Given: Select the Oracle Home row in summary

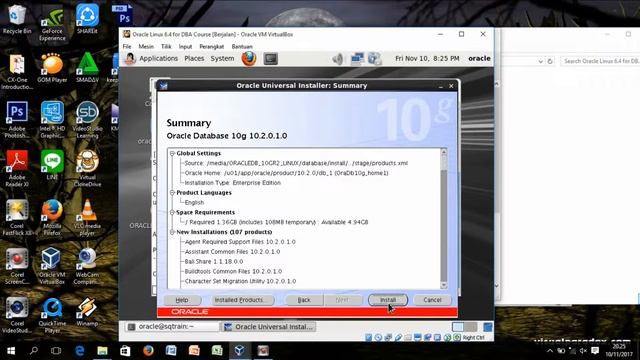Looking at the screenshot, I should coord(286,173).
